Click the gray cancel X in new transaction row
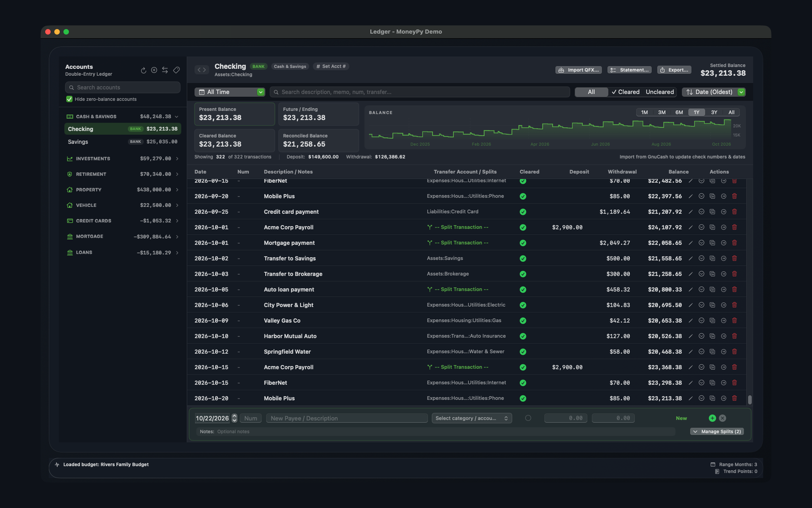The image size is (812, 508). (723, 418)
